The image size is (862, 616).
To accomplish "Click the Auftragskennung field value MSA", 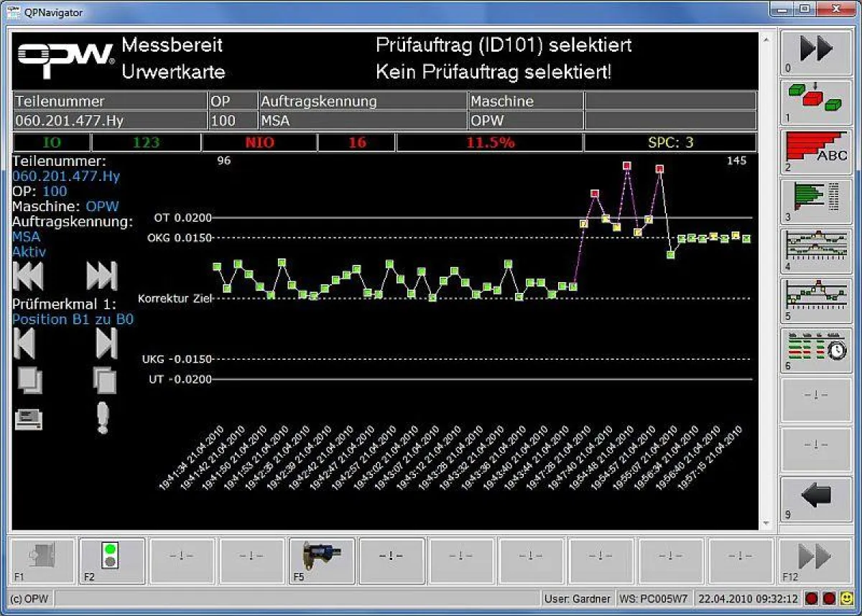I will [275, 121].
